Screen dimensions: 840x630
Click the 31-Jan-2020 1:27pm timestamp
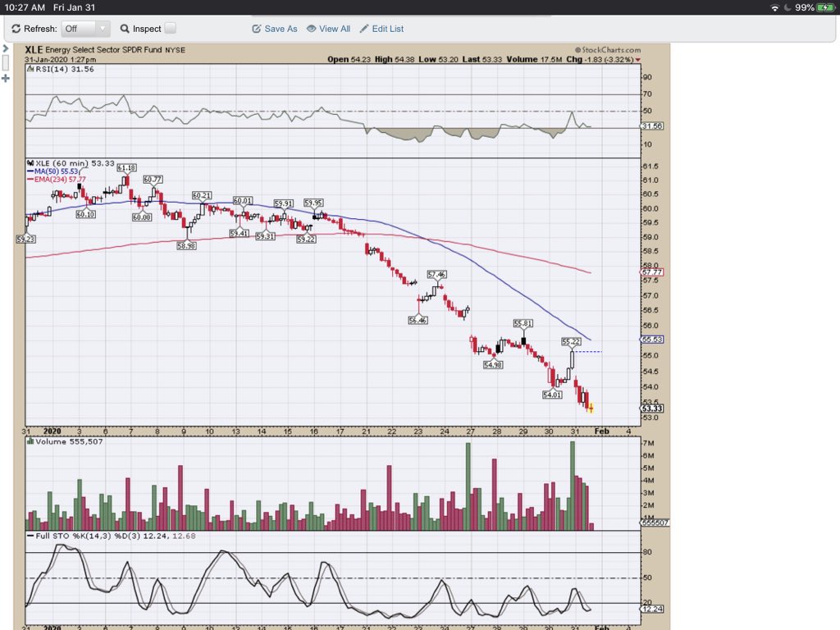click(x=60, y=59)
